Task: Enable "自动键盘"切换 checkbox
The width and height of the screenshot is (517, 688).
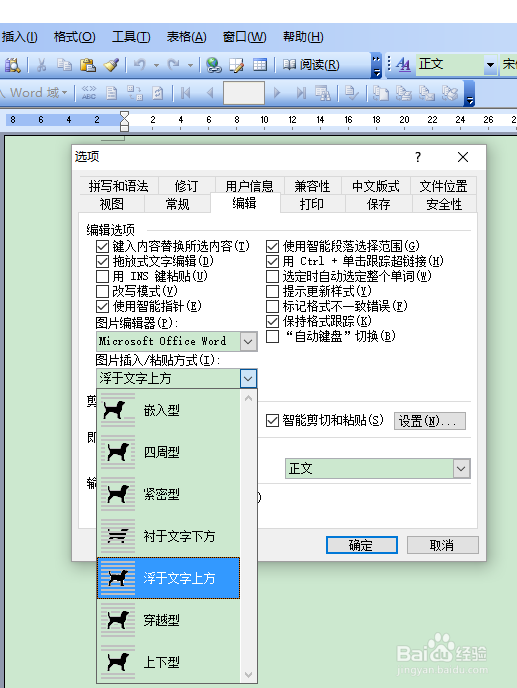Action: (273, 337)
